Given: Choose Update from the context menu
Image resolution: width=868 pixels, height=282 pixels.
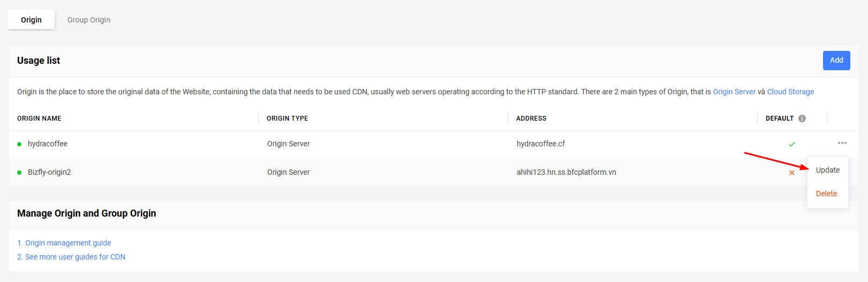Looking at the screenshot, I should click(x=828, y=170).
